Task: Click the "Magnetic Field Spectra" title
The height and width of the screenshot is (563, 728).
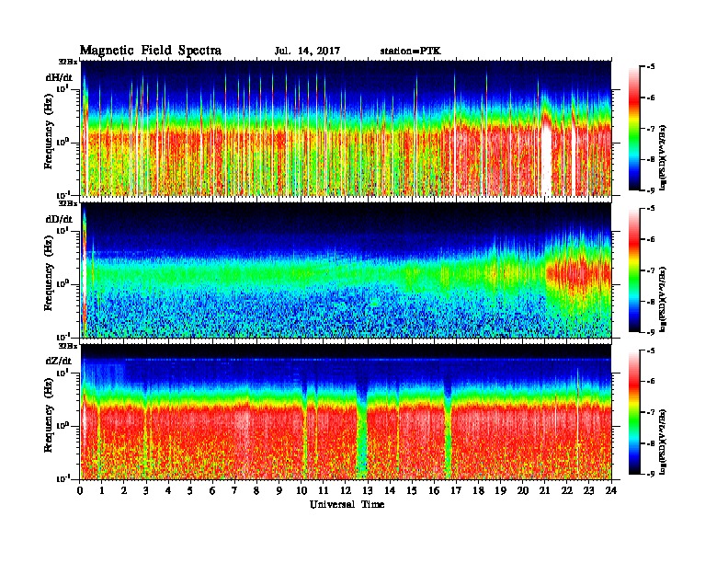Action: pyautogui.click(x=151, y=51)
